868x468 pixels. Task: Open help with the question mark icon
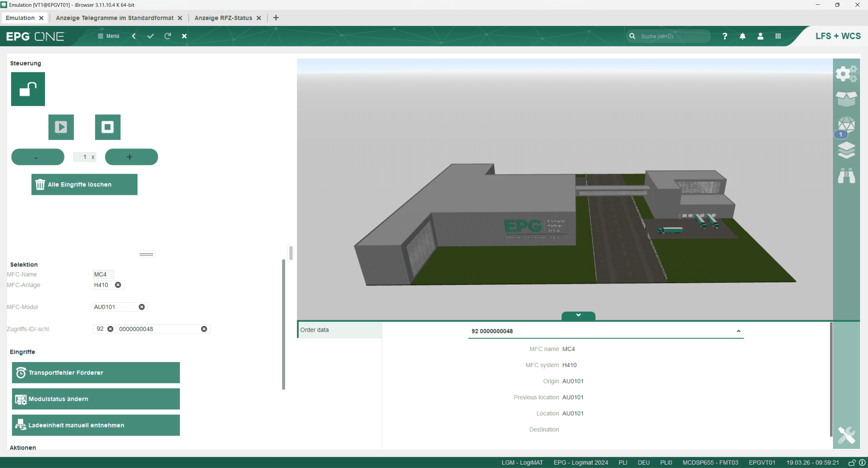click(x=725, y=36)
